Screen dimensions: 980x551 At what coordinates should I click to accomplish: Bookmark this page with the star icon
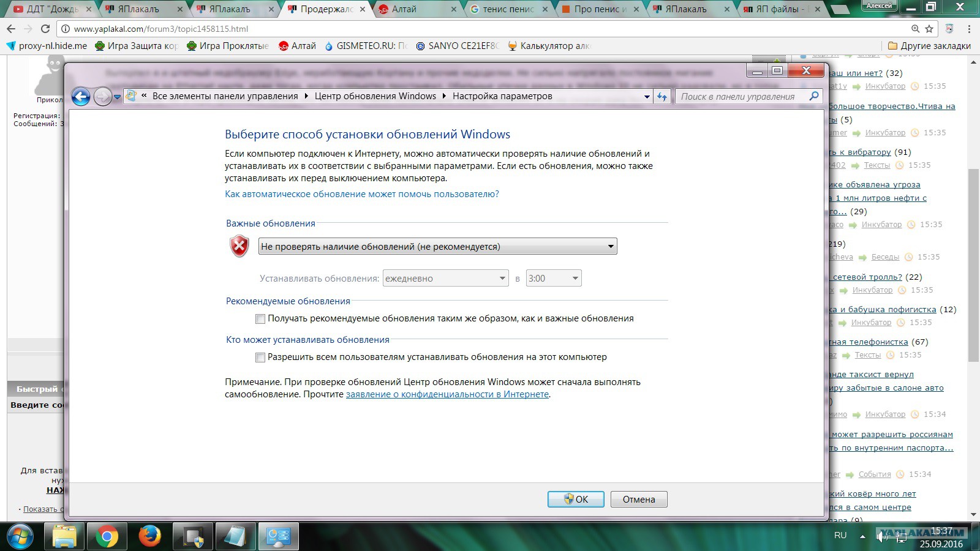pyautogui.click(x=929, y=29)
